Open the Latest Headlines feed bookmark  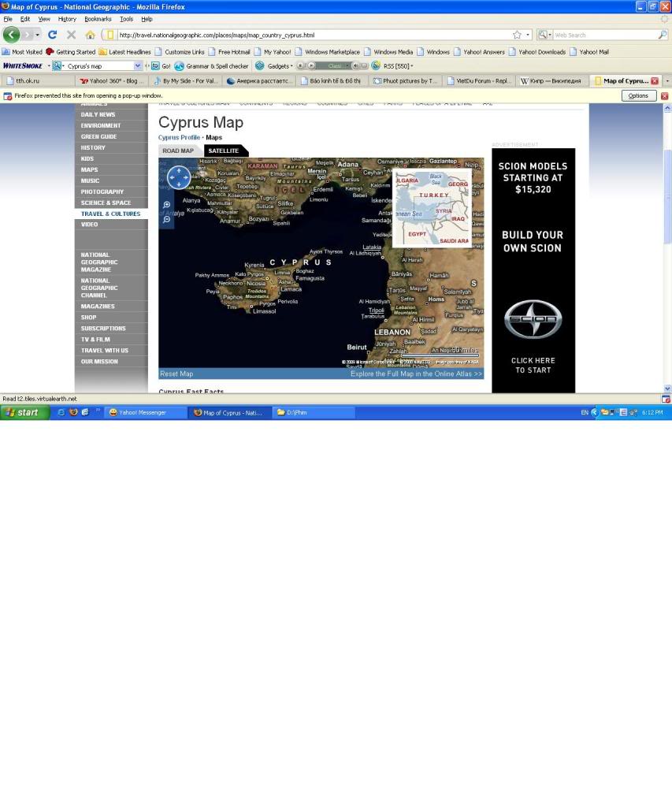pos(124,52)
